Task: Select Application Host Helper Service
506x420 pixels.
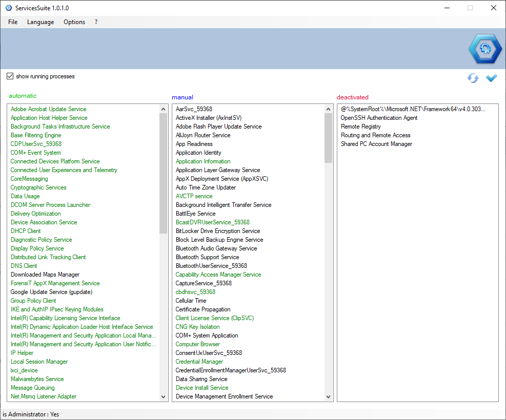Action: click(49, 118)
